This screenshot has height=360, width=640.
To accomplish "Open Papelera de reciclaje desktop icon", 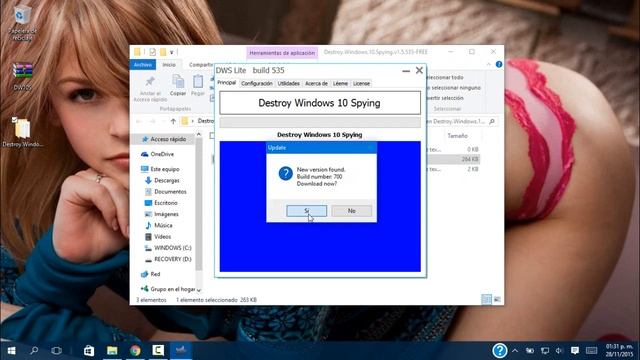I will (22, 23).
